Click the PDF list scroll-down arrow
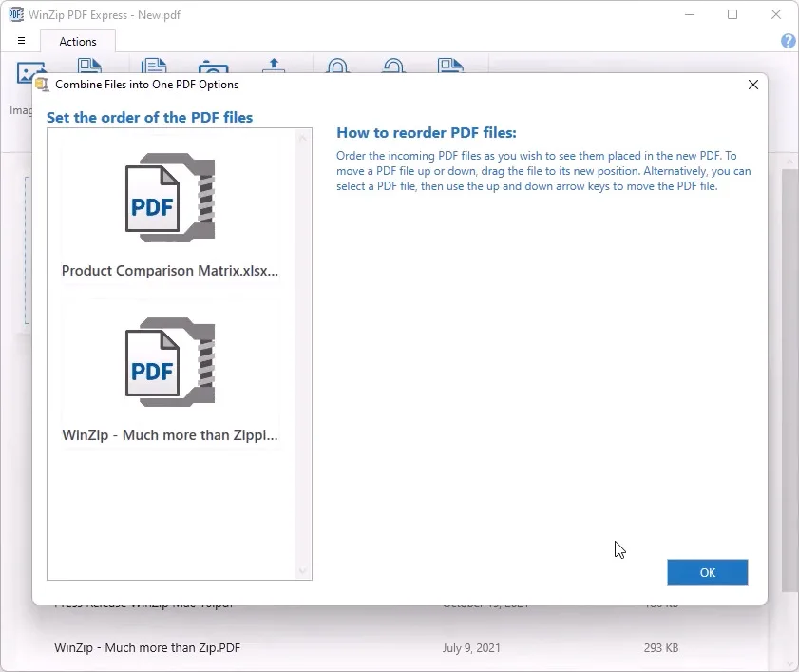The height and width of the screenshot is (672, 799). (303, 571)
